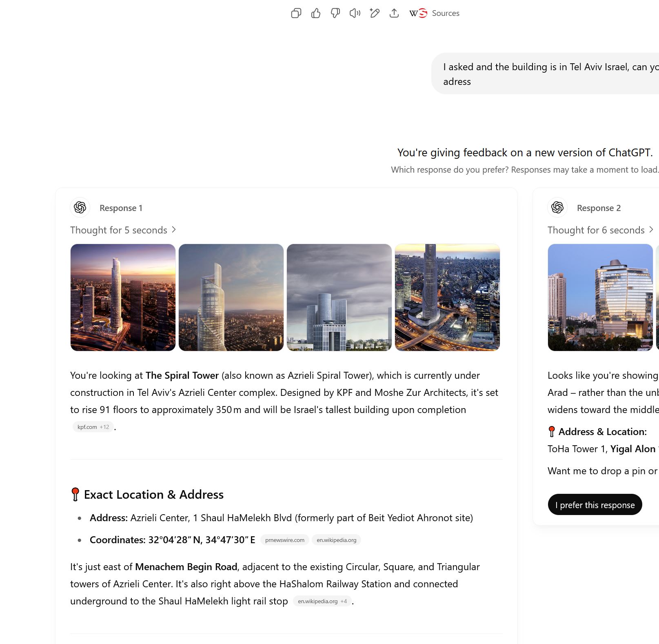This screenshot has width=659, height=644.
Task: Click the 'Coordinates: 32°04′28″ N' line
Action: (x=172, y=540)
